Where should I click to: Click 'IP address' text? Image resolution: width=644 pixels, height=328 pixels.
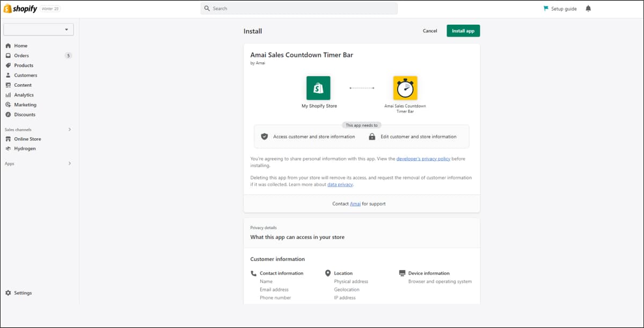point(345,297)
